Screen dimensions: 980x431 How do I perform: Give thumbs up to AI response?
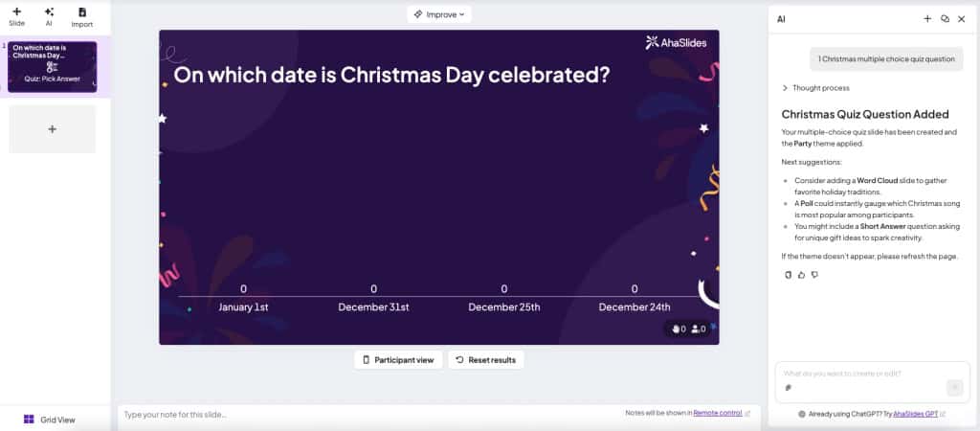tap(801, 275)
